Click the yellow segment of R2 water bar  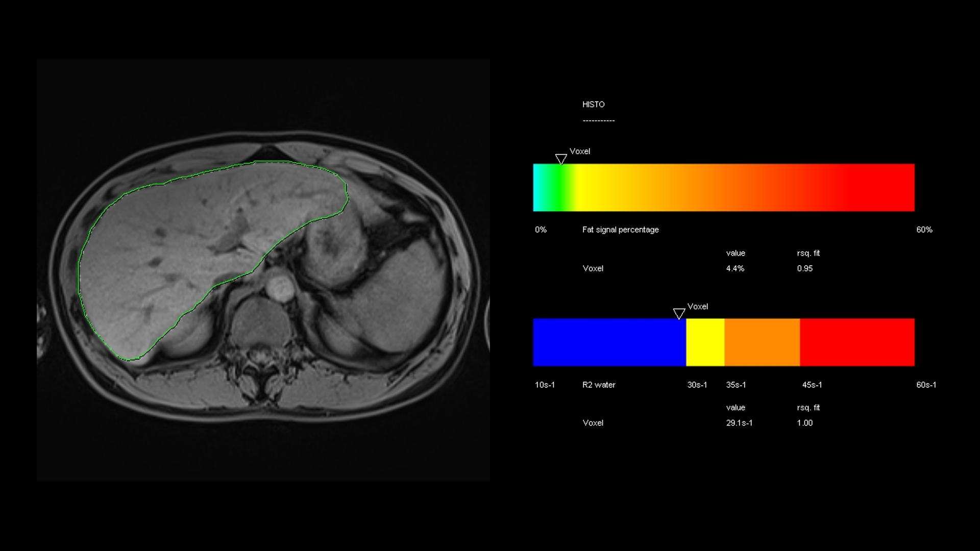point(705,342)
